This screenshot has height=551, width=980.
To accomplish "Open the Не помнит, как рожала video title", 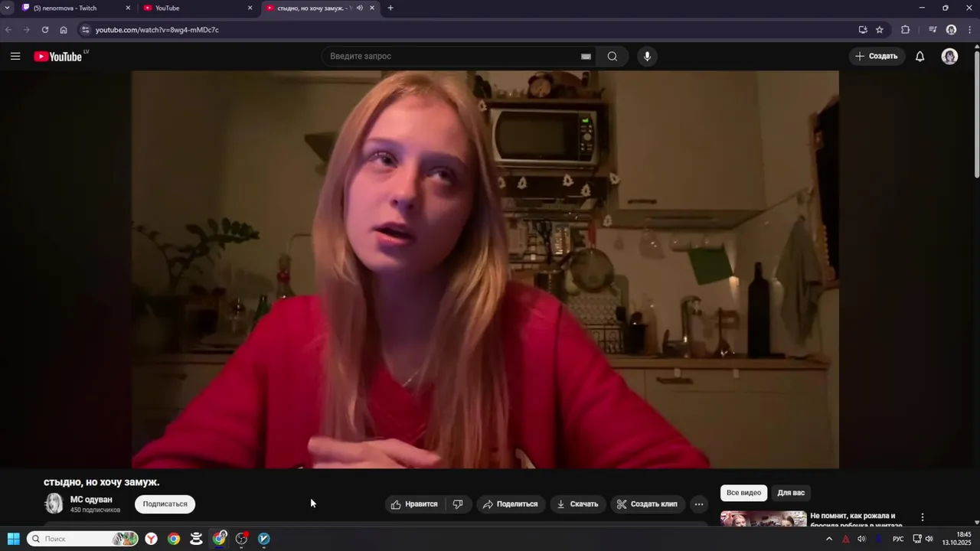I will [x=856, y=520].
